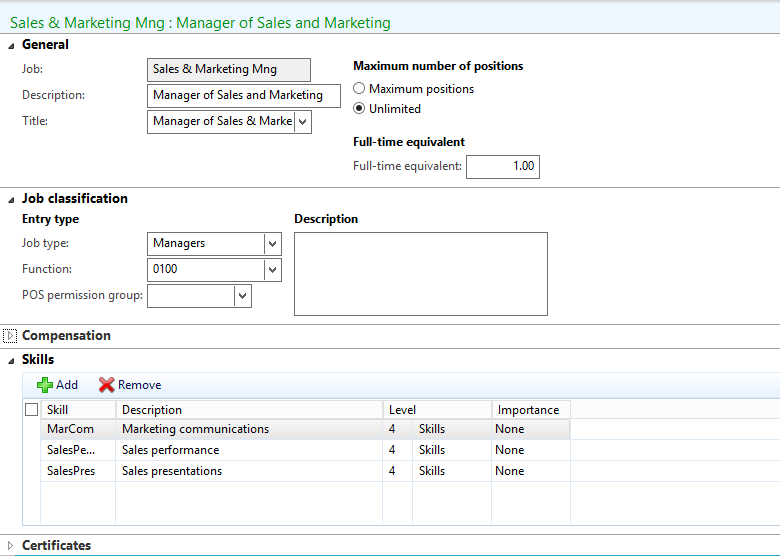The width and height of the screenshot is (780, 556).
Task: Sort by the Importance column header
Action: [x=529, y=410]
